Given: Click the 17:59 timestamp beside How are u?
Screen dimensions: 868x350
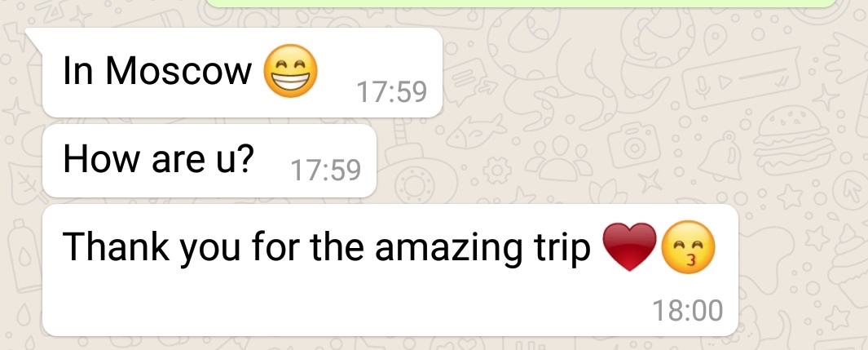Looking at the screenshot, I should pyautogui.click(x=325, y=170).
